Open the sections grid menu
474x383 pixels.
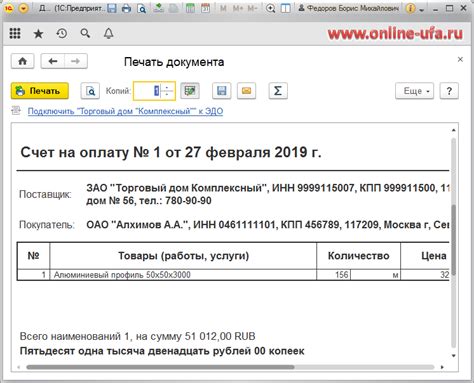pos(15,33)
